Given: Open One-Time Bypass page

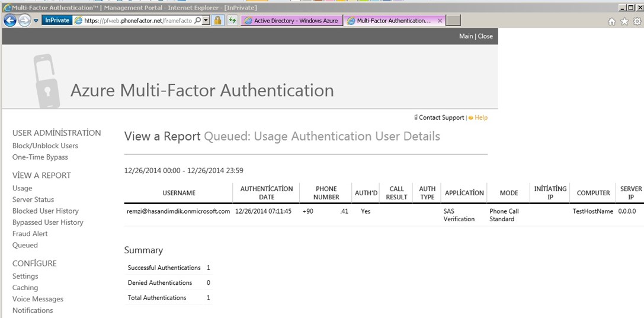Looking at the screenshot, I should point(40,157).
